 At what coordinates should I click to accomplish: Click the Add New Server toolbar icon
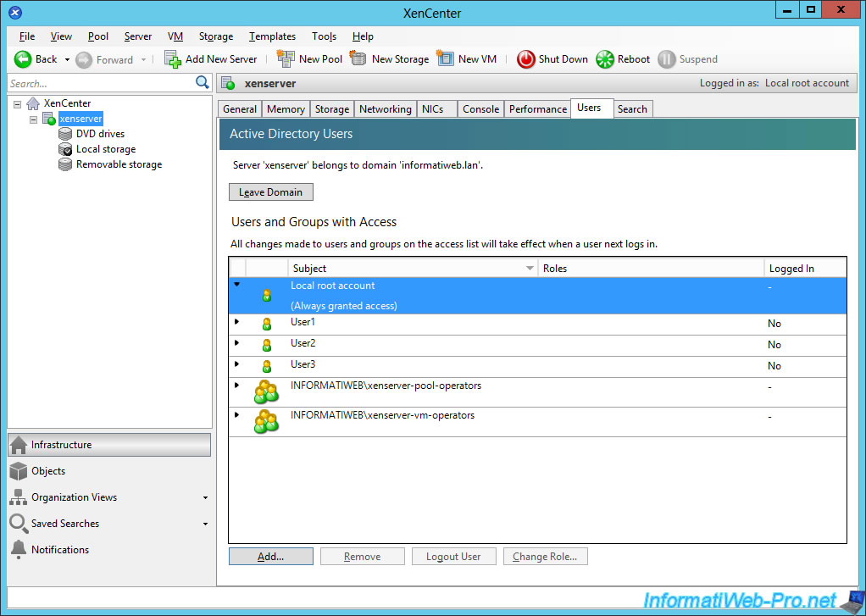[173, 59]
